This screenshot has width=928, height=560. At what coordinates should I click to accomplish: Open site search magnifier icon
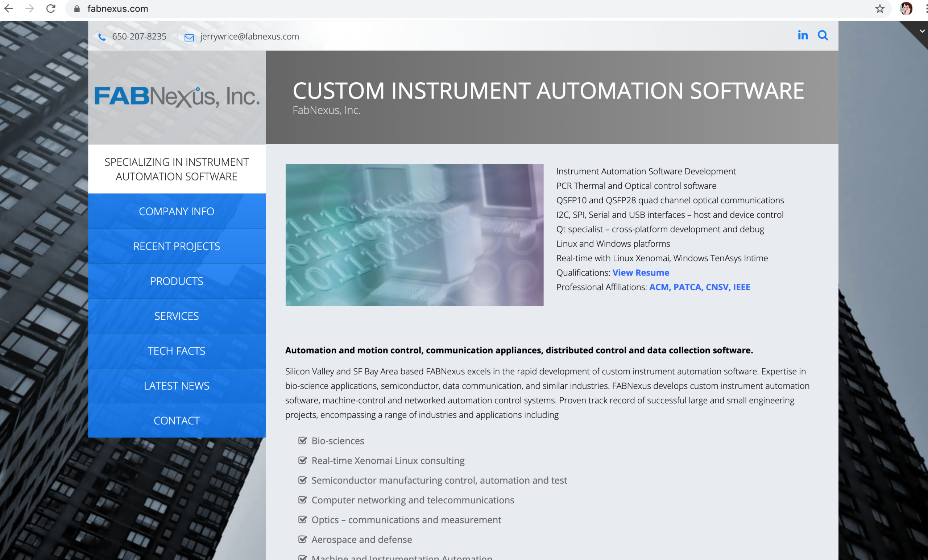[823, 36]
